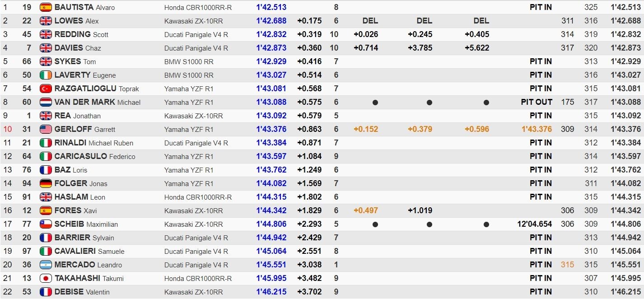Click the UK flag next to REA Jonathan
The height and width of the screenshot is (299, 644).
coord(46,116)
